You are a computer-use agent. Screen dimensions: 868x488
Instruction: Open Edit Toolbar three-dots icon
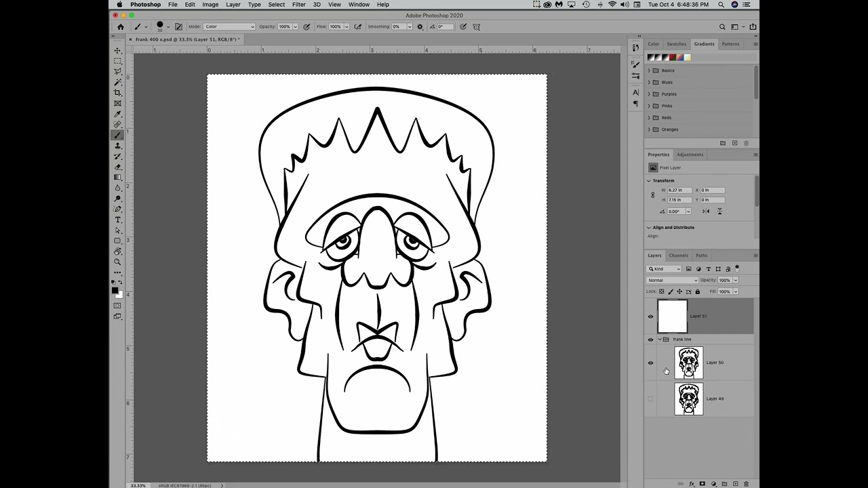[117, 272]
